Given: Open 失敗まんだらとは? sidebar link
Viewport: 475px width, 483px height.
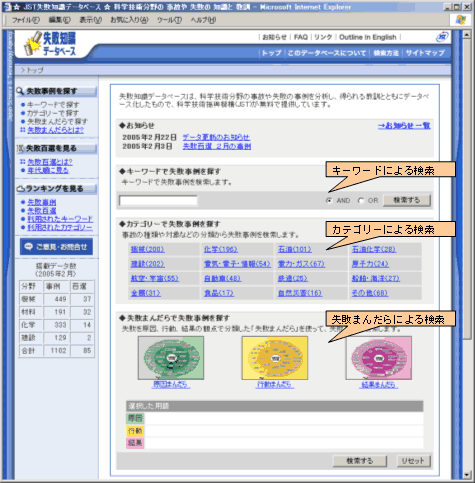Looking at the screenshot, I should pyautogui.click(x=55, y=130).
